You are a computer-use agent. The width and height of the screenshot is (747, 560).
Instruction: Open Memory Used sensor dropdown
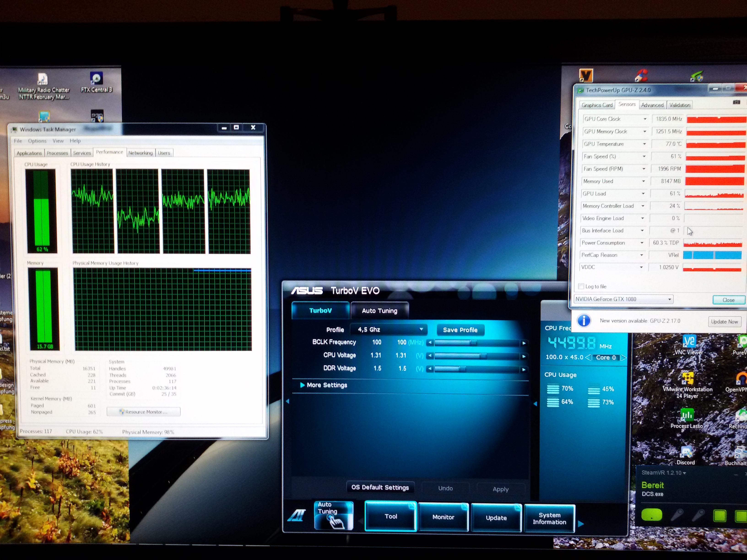point(643,181)
